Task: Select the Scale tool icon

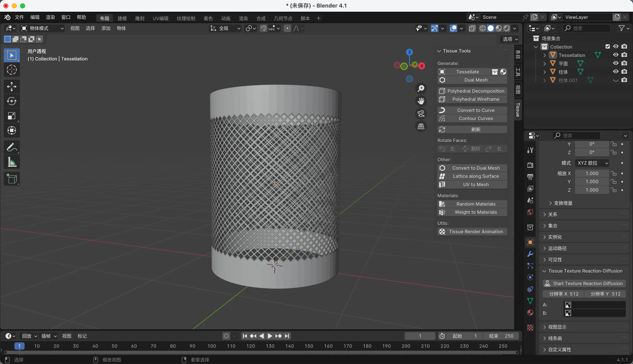Action: [12, 116]
